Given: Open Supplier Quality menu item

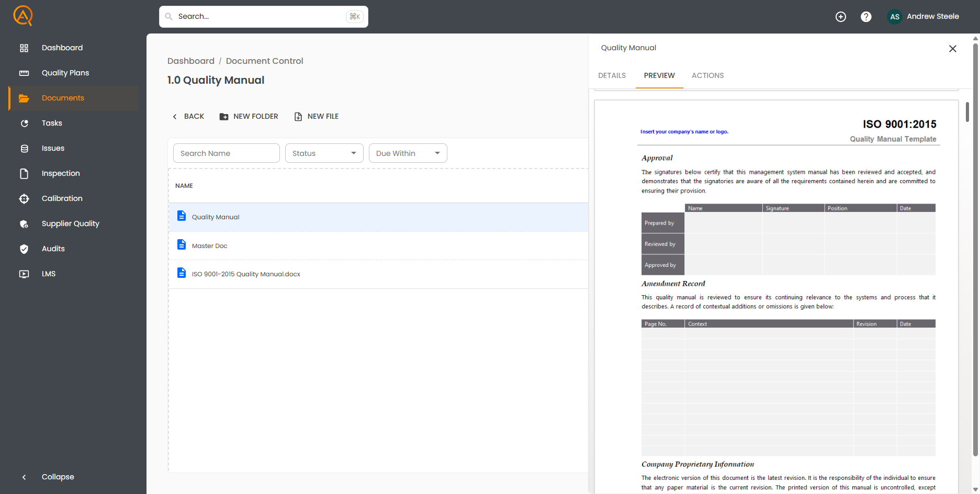Looking at the screenshot, I should tap(71, 224).
